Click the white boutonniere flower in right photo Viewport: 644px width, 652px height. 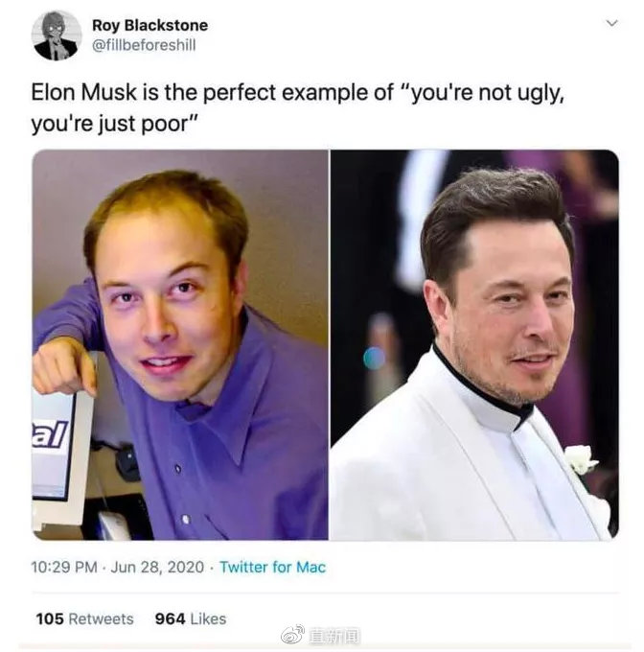coord(581,459)
